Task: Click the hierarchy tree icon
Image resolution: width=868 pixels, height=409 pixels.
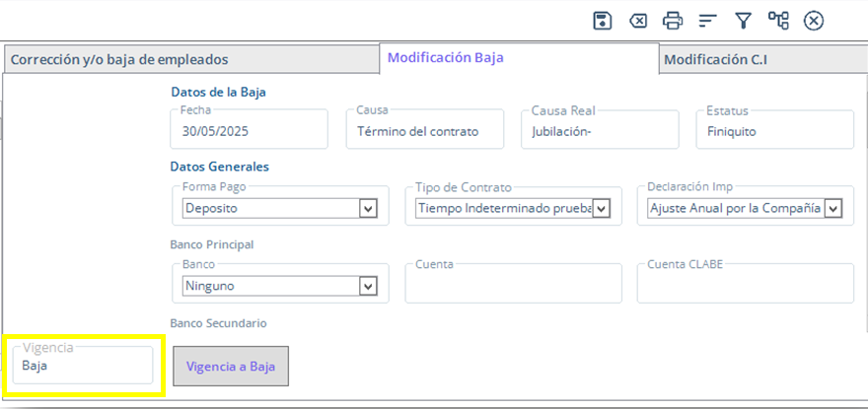Action: pos(778,21)
